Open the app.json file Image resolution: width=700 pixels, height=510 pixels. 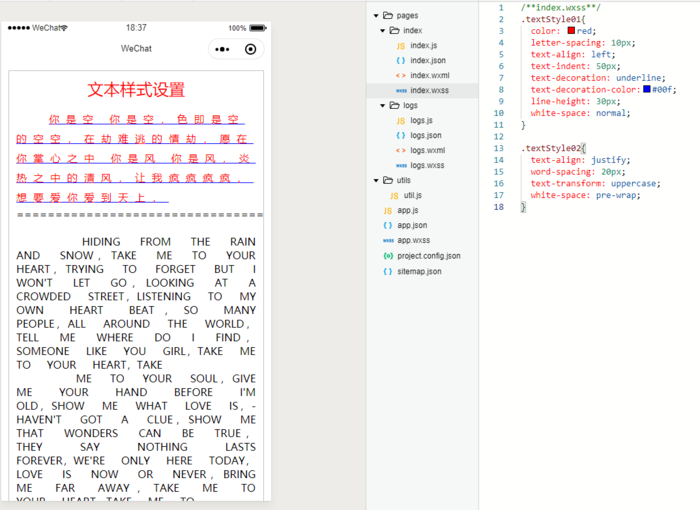coord(412,226)
